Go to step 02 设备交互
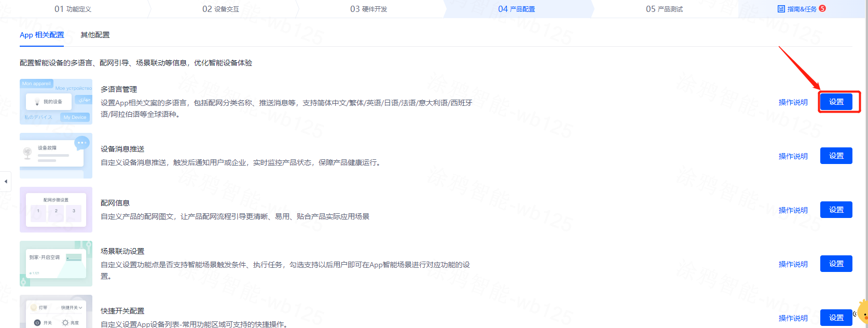Image resolution: width=868 pixels, height=328 pixels. [221, 9]
